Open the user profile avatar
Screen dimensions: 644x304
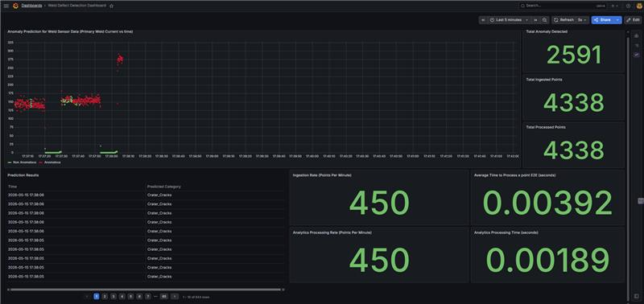click(639, 6)
